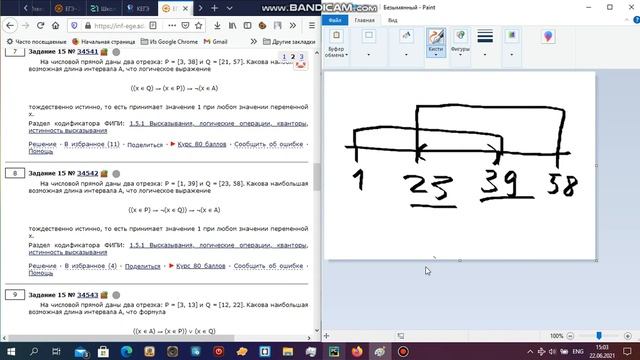Switch to the Главная tab in Paint
The image size is (640, 360).
[x=364, y=20]
